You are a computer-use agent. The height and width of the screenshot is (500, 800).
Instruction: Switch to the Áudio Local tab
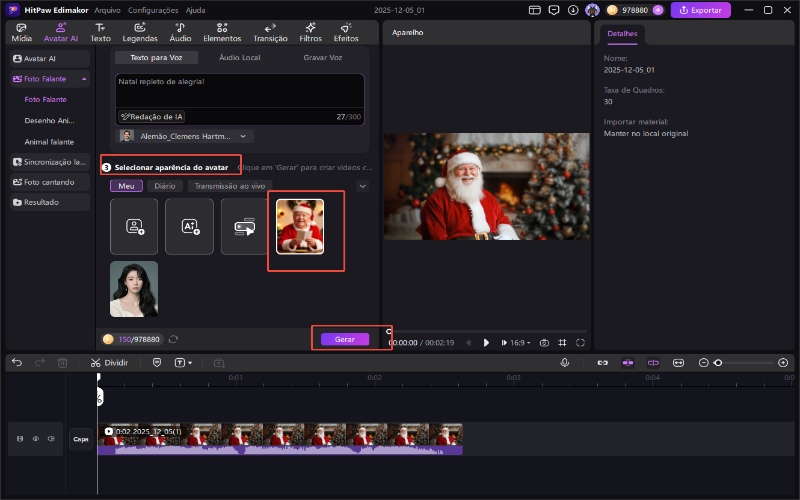click(239, 58)
